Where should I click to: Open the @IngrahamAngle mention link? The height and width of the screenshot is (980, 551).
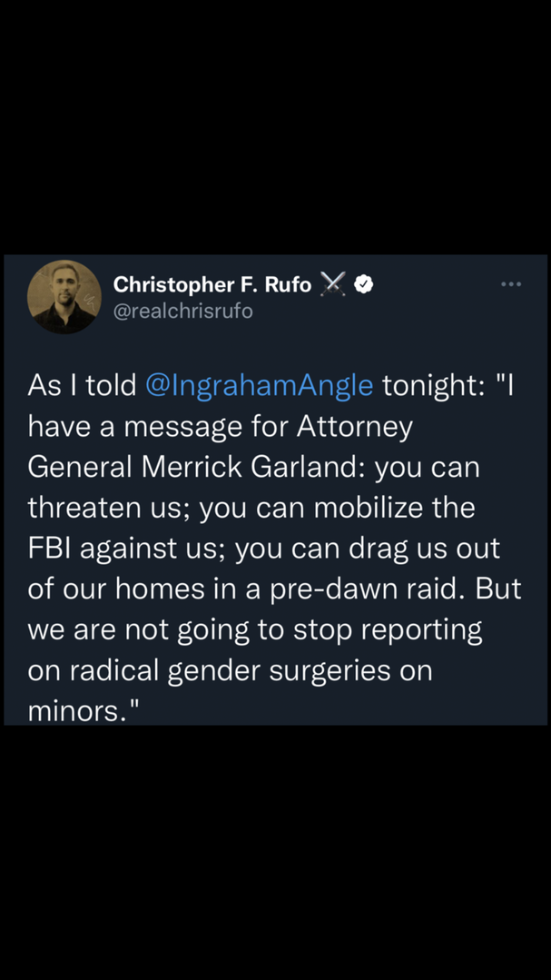[259, 385]
